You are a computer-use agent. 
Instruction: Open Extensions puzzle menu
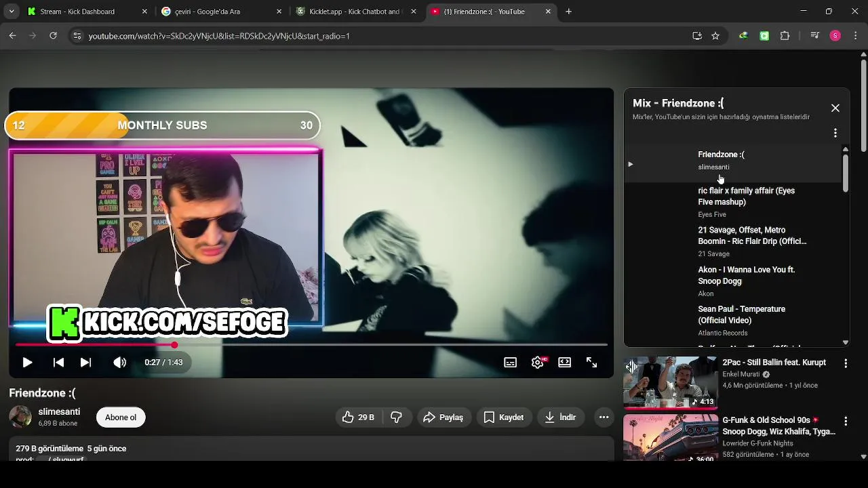[785, 36]
